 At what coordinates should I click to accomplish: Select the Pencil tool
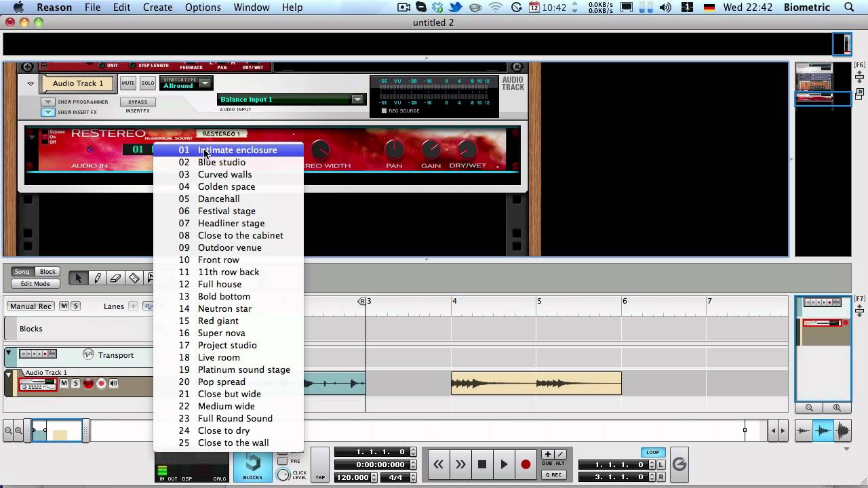tap(98, 278)
